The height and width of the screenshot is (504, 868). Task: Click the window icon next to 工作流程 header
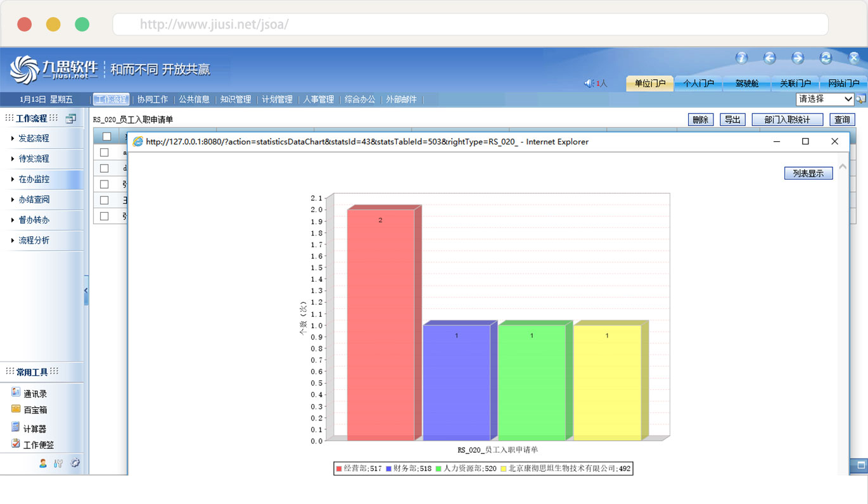point(71,118)
